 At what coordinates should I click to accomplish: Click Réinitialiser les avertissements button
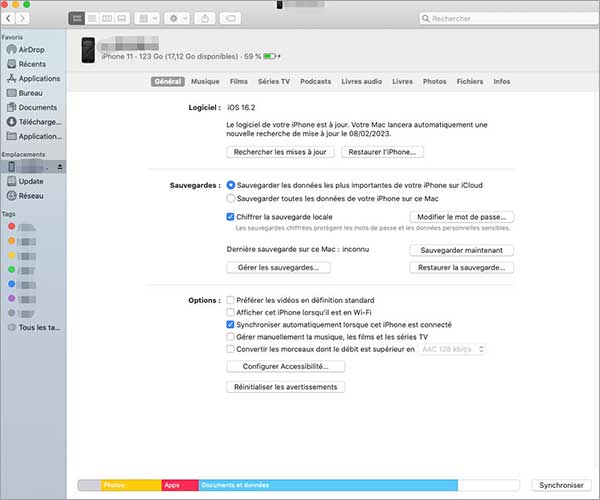coord(285,387)
